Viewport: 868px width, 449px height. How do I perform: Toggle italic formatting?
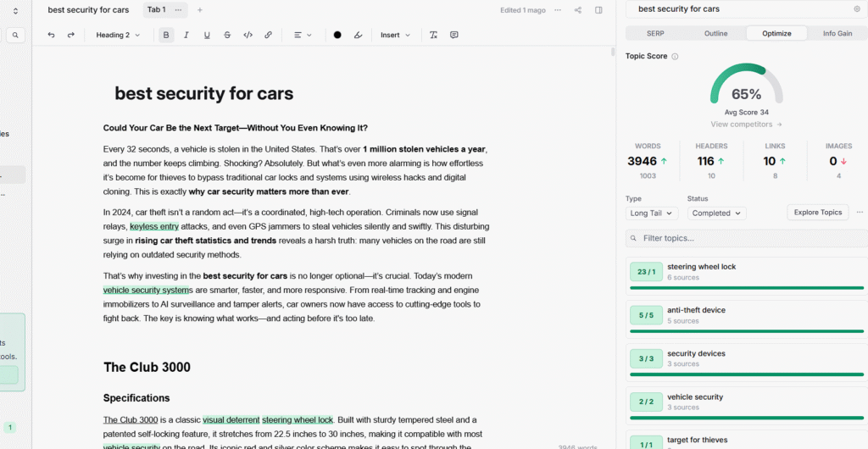click(x=186, y=36)
